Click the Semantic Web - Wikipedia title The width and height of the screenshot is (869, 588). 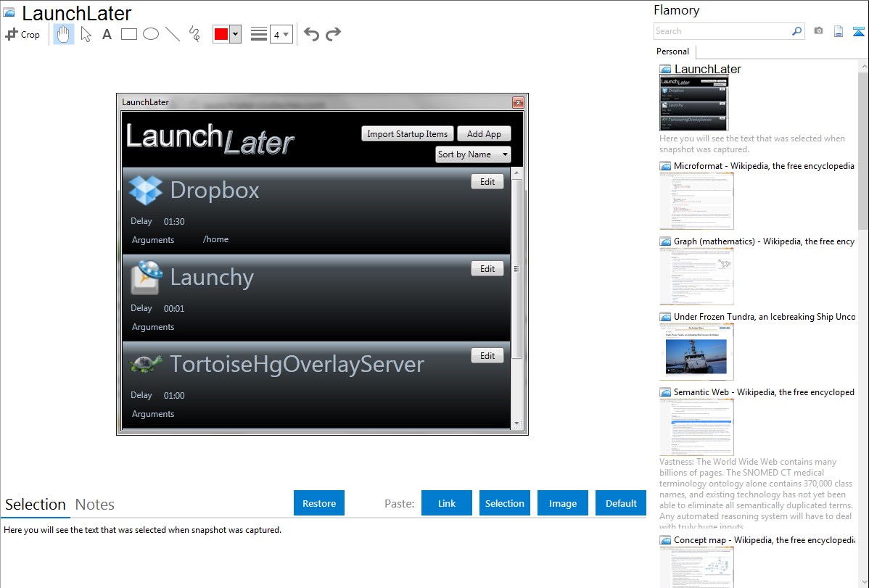pos(764,392)
